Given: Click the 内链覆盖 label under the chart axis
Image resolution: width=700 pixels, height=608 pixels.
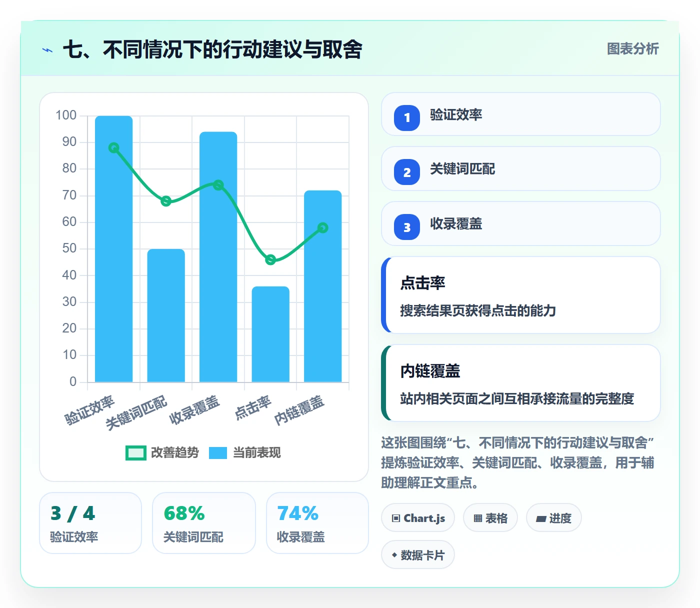Looking at the screenshot, I should tap(299, 410).
